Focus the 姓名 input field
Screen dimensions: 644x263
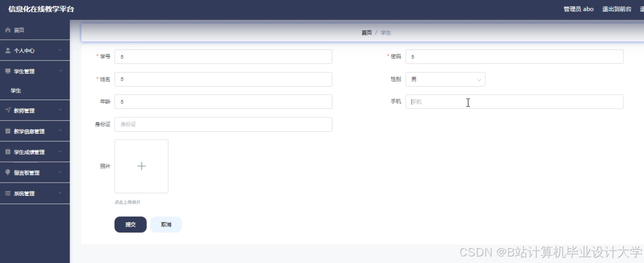click(x=224, y=79)
